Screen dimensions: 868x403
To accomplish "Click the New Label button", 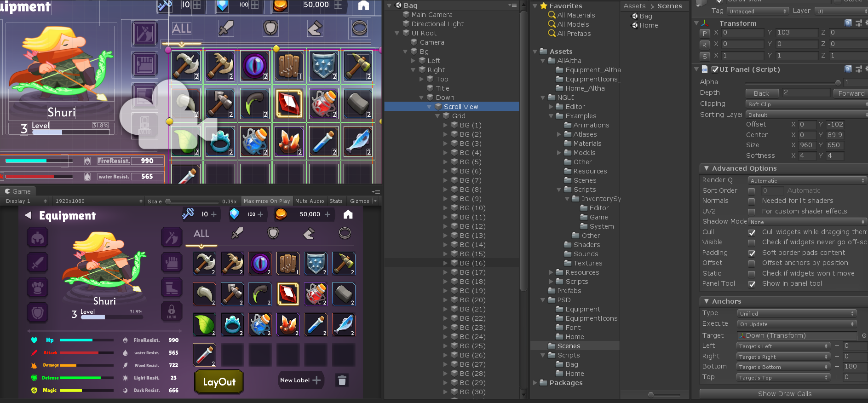I will coord(300,380).
